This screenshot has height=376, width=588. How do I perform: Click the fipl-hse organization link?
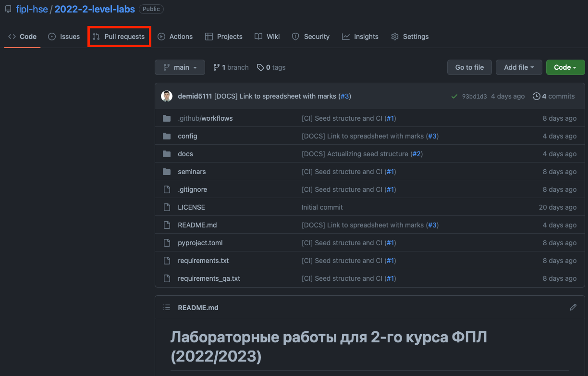pyautogui.click(x=32, y=9)
